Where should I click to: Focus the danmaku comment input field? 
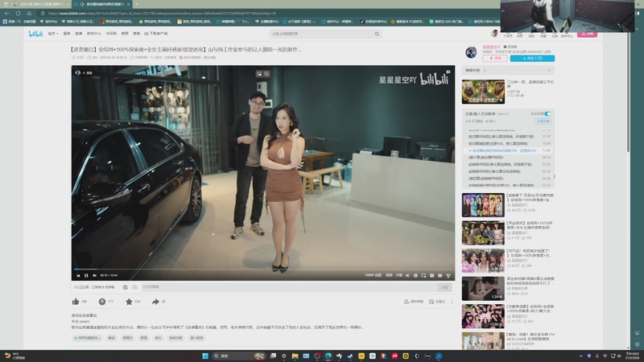coord(290,287)
